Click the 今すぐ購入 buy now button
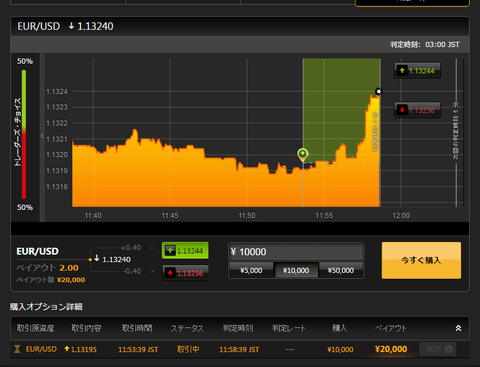 click(421, 260)
